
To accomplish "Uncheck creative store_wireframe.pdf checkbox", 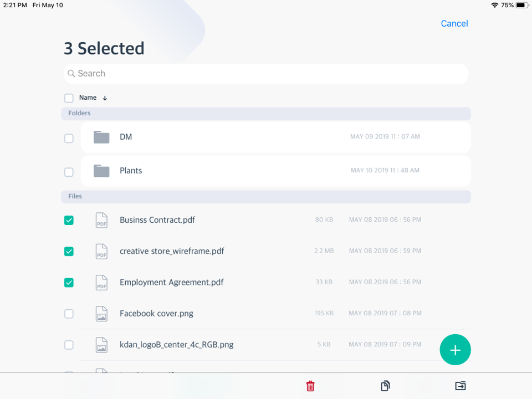I will coord(69,252).
